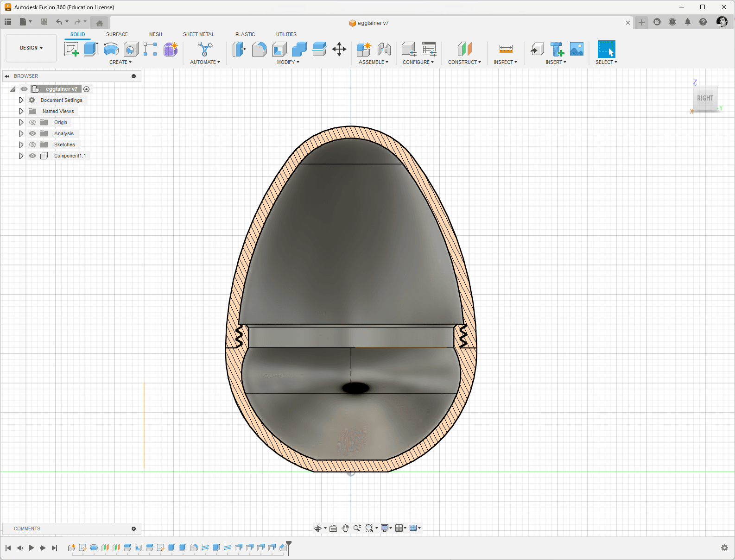This screenshot has width=735, height=560.
Task: Click the Insert Canvas image icon
Action: pos(577,49)
